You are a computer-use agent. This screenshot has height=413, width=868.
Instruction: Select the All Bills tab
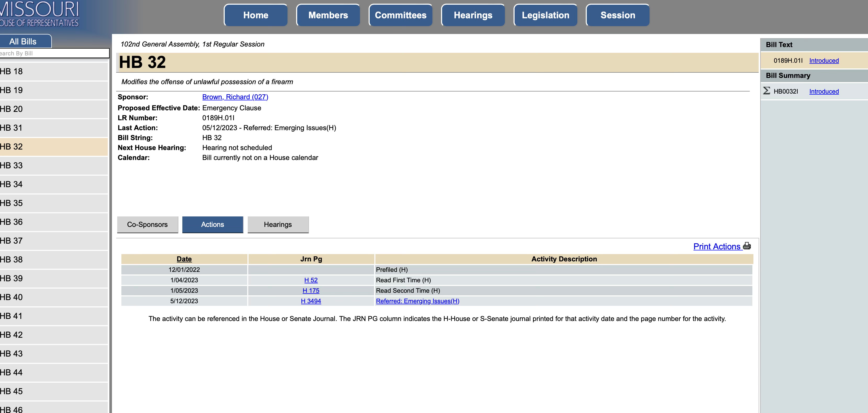click(26, 41)
